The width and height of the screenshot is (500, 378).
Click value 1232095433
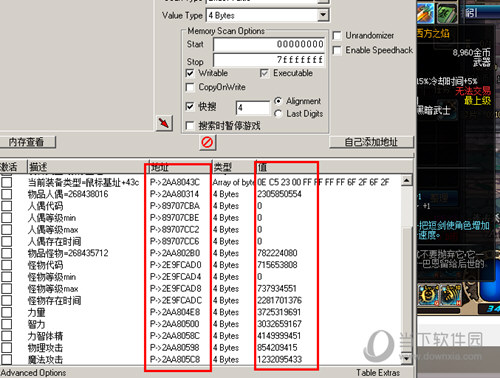(279, 360)
